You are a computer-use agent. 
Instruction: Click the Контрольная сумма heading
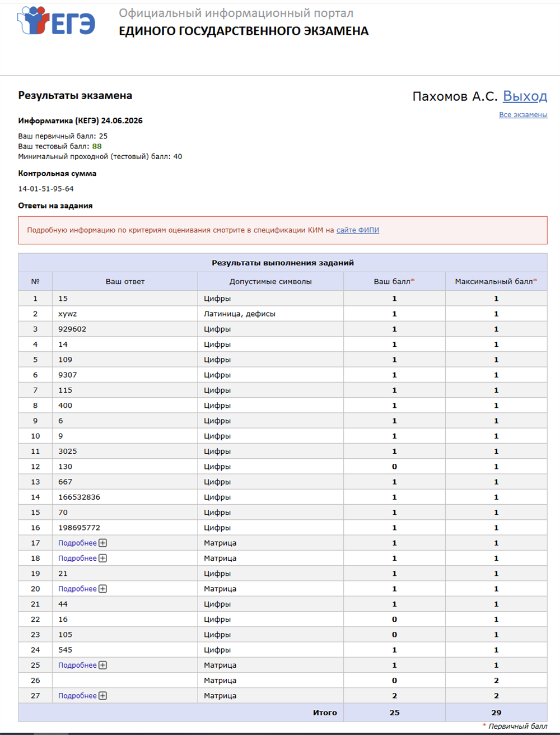(x=57, y=174)
